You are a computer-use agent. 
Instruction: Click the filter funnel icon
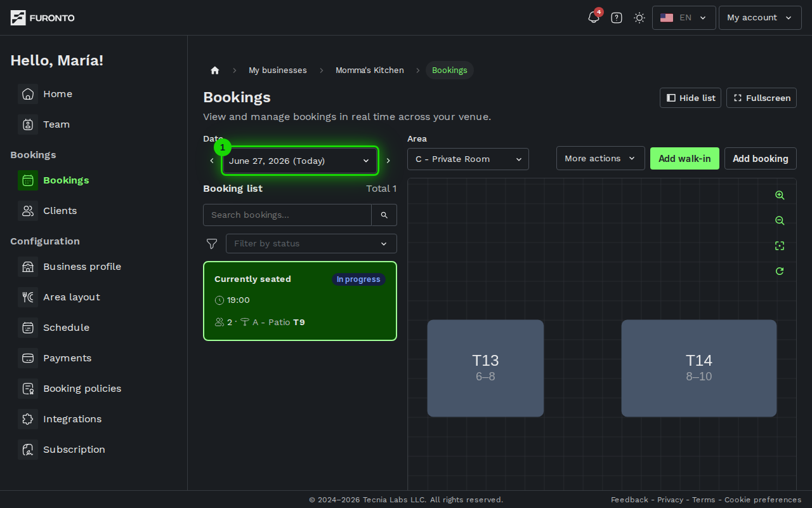[212, 244]
